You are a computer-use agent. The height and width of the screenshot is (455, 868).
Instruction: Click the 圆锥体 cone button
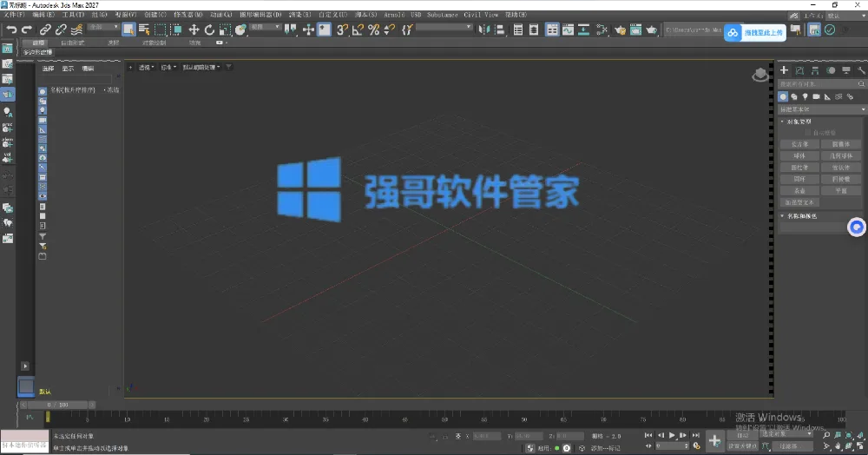click(x=841, y=144)
